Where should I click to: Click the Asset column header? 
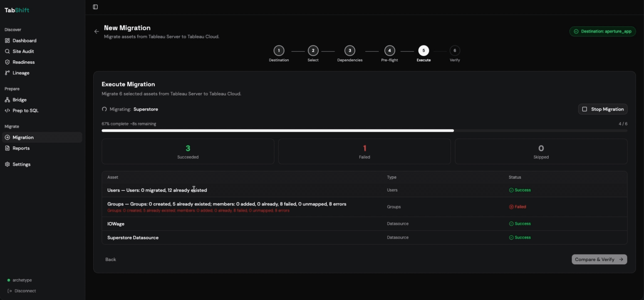pos(113,177)
